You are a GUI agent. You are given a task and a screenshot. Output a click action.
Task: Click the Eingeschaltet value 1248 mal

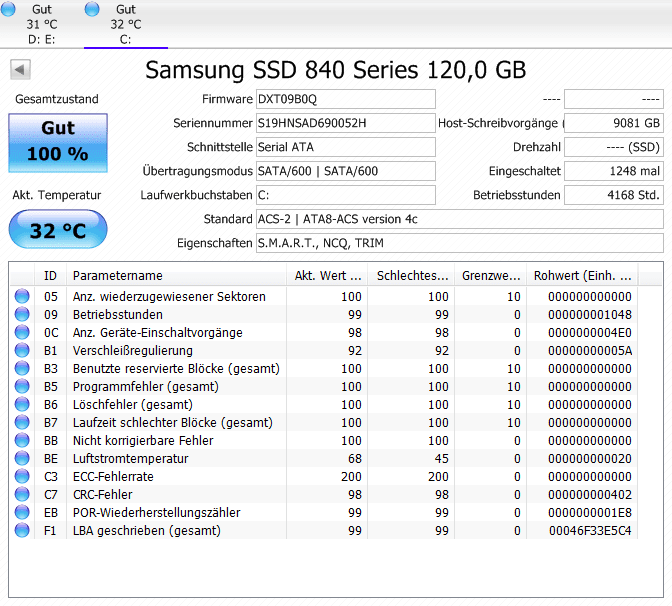point(614,171)
